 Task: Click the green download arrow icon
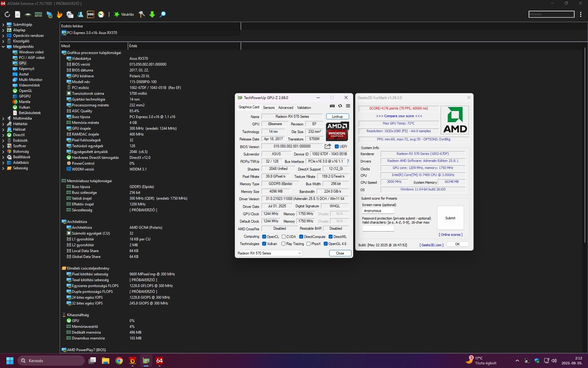click(x=152, y=14)
